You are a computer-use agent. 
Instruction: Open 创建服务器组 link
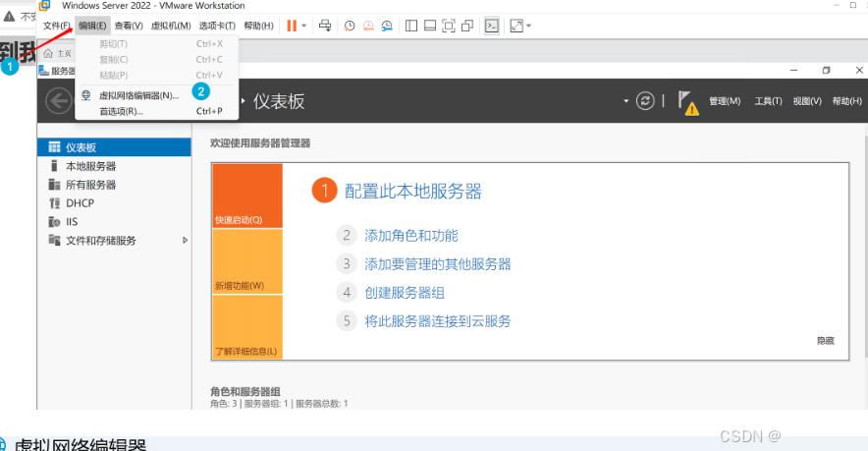click(x=405, y=293)
